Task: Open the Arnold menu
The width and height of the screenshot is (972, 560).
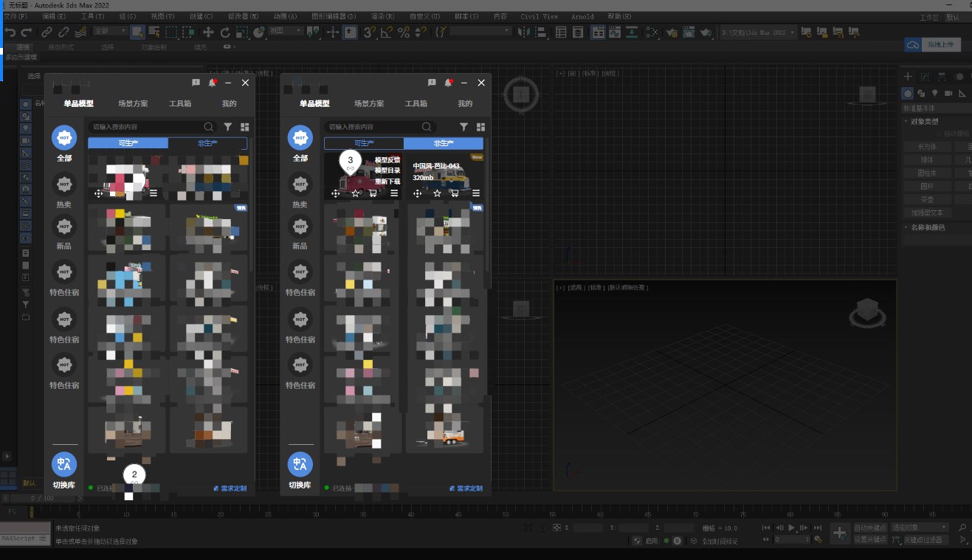Action: point(582,16)
